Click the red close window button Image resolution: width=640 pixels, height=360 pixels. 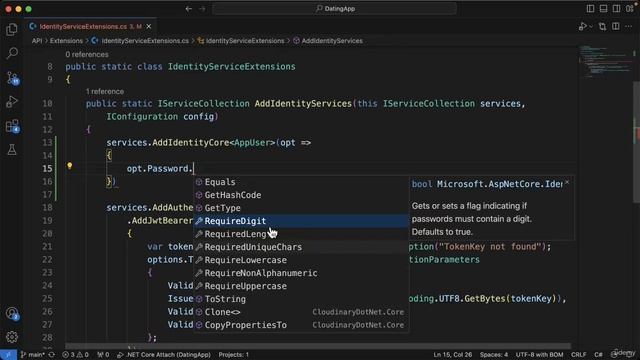pos(8,9)
